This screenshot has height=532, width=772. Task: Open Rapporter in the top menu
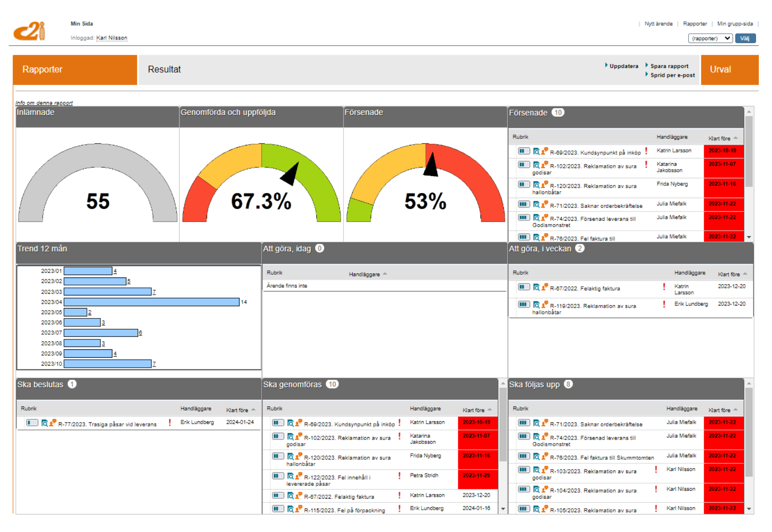695,24
